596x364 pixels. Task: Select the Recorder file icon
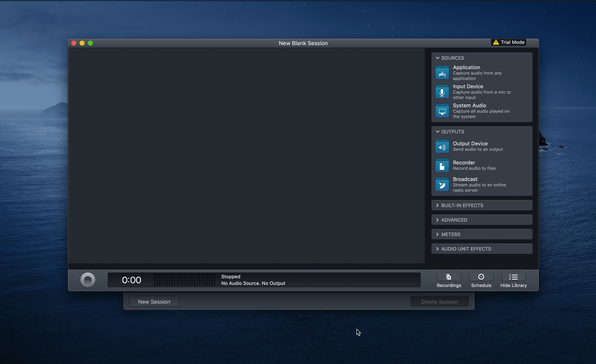(442, 166)
